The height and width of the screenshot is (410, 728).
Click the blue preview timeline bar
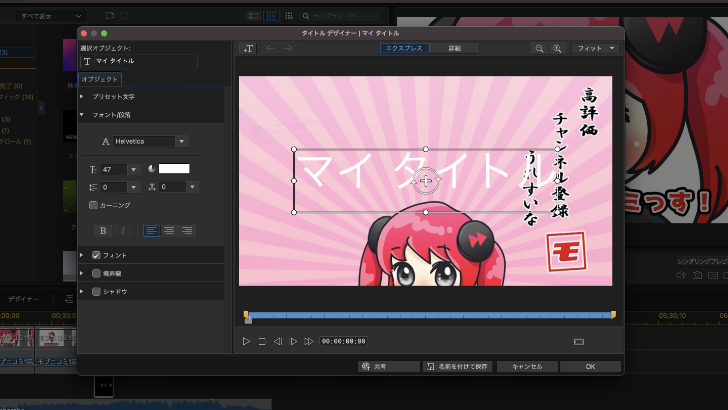429,315
